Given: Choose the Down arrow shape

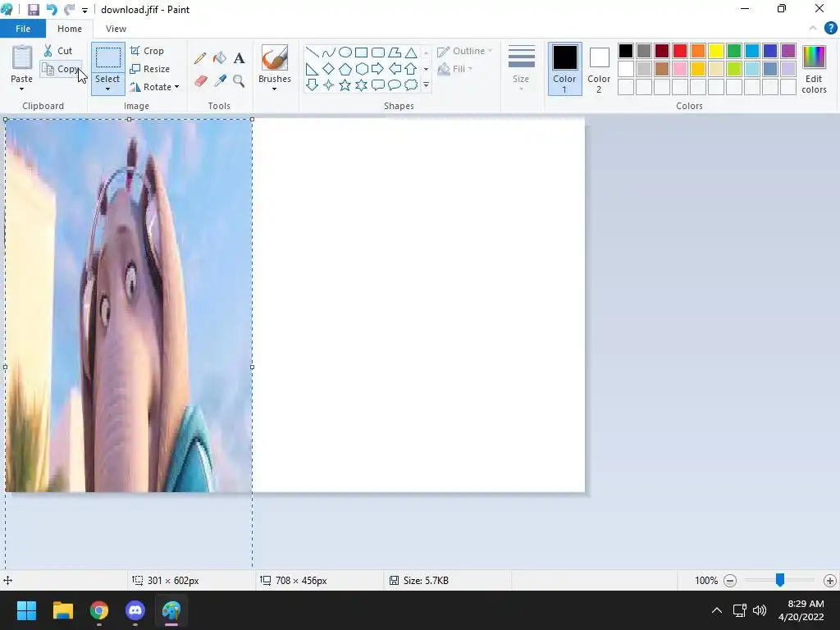Looking at the screenshot, I should point(312,84).
